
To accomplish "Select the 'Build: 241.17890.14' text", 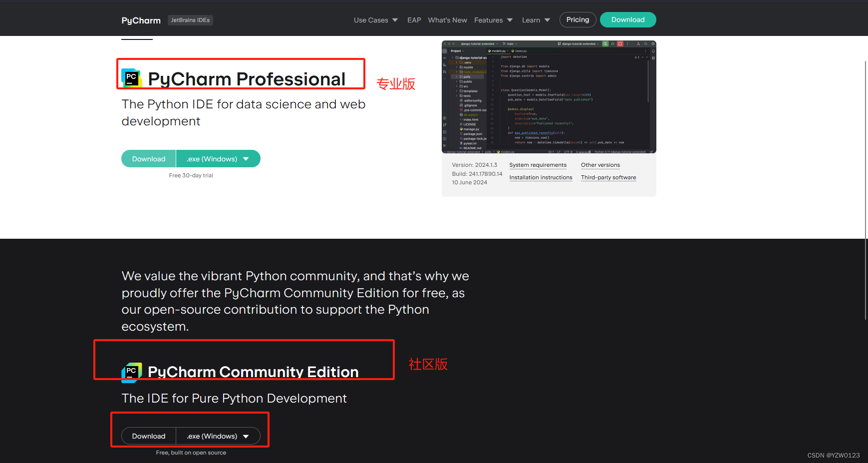I will tap(477, 174).
